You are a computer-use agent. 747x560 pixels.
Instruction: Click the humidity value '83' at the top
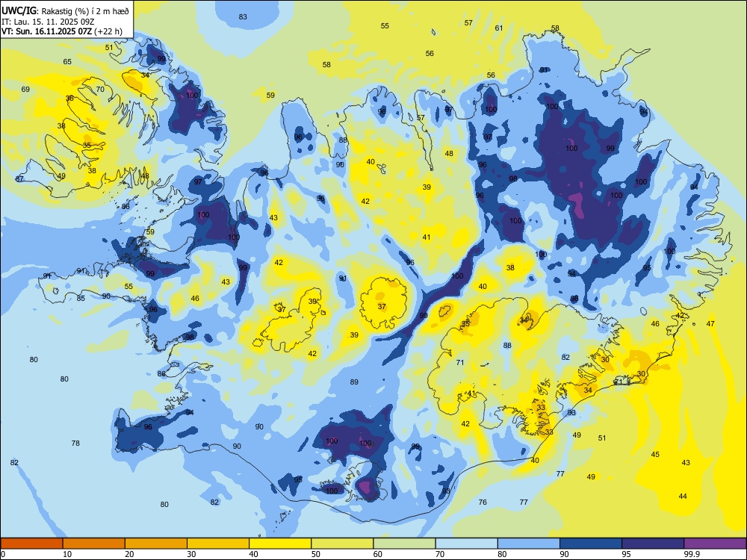click(x=243, y=16)
